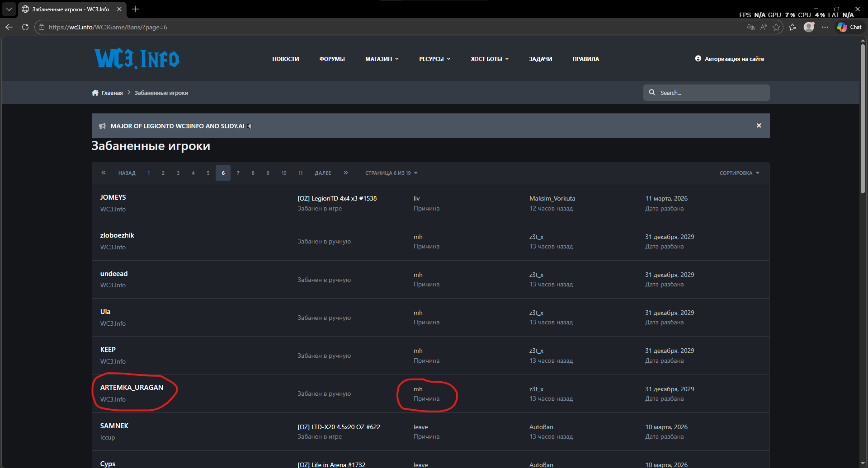Open browser settings ellipsis menu
Screen dimensions: 868x468
825,27
